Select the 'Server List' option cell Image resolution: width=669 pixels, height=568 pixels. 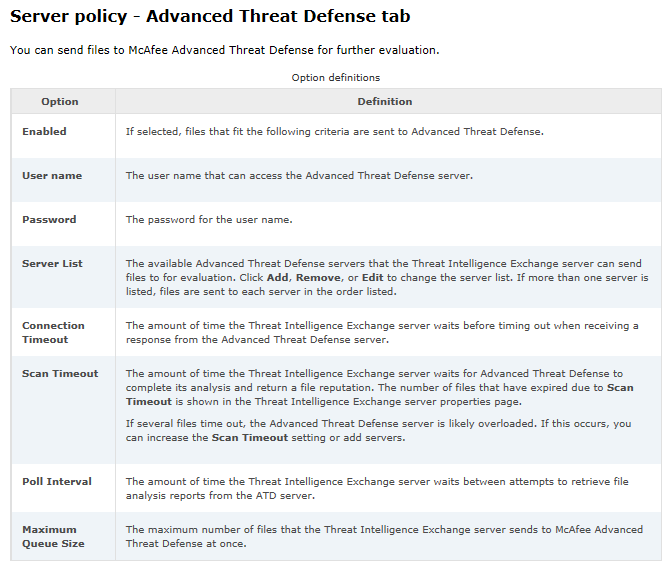[63, 277]
